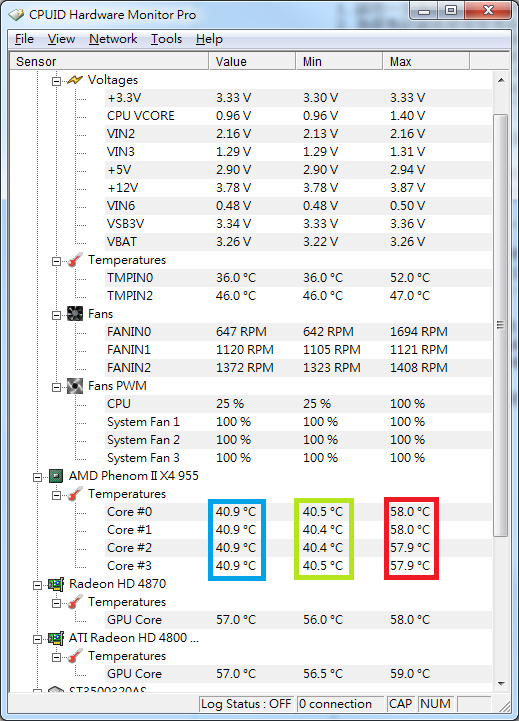Click the scrollbar up arrow

coord(501,80)
